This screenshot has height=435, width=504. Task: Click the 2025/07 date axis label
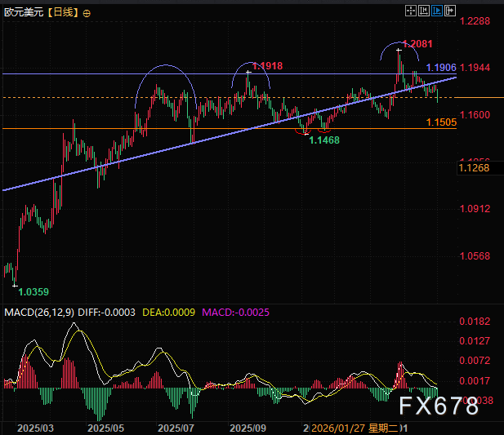click(x=176, y=428)
